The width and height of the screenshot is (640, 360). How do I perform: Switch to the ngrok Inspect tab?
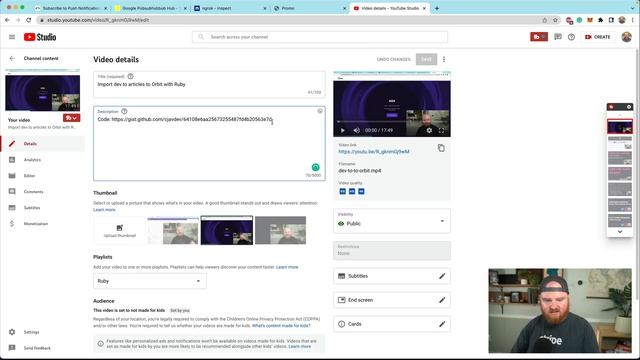click(230, 8)
